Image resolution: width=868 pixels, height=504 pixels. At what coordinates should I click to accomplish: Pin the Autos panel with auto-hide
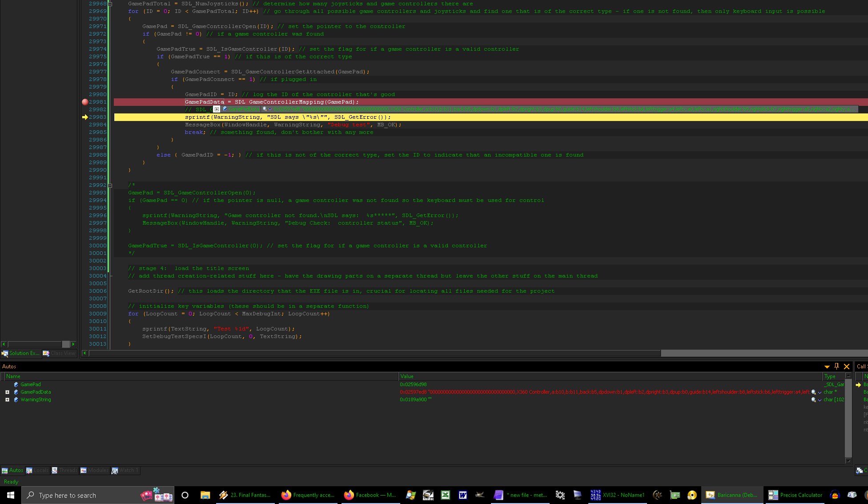click(x=836, y=366)
